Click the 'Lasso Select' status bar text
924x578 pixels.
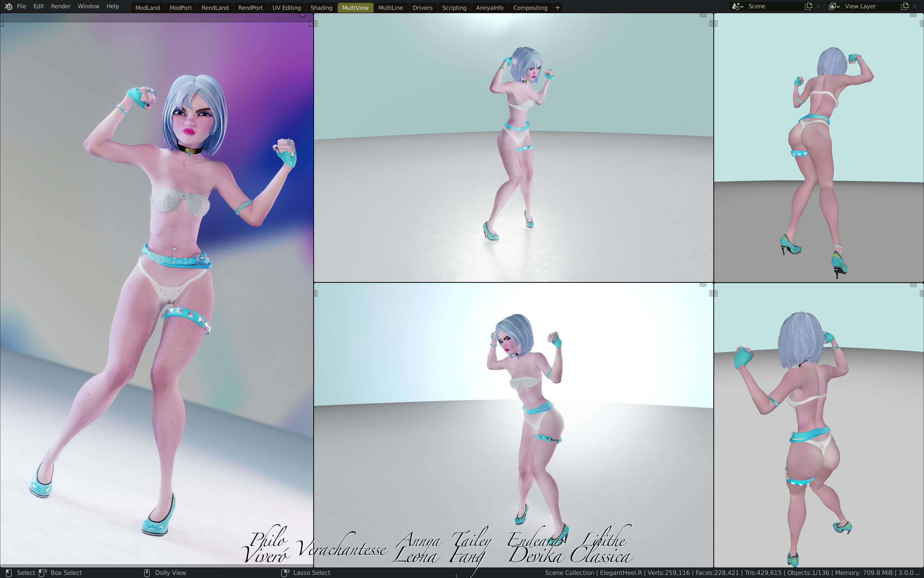(x=311, y=573)
